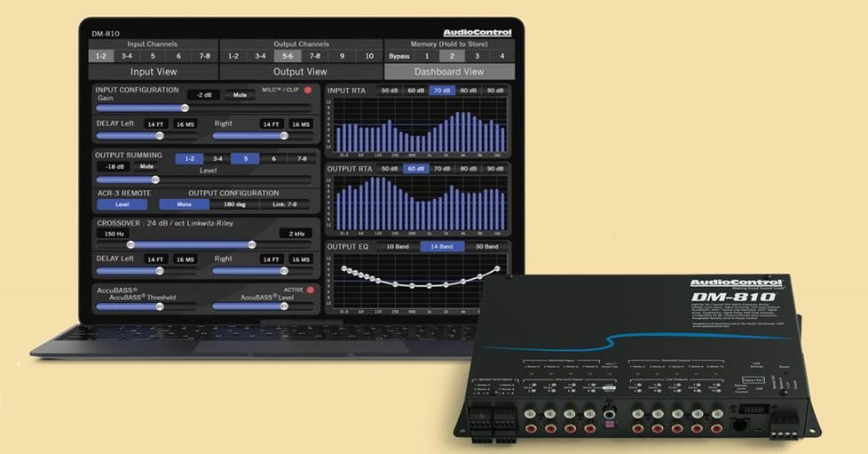Screen dimensions: 868x454
Task: Select output channels 1-2
Action: (233, 56)
